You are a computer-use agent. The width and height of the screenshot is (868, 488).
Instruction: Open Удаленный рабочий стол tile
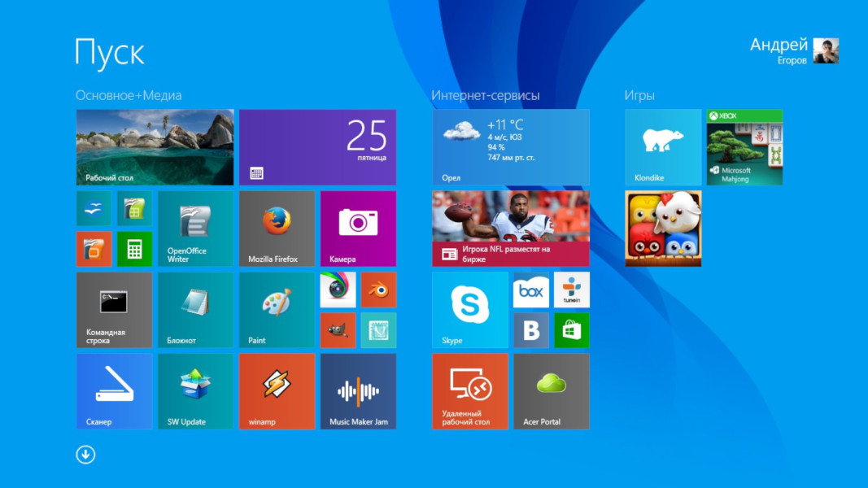coord(470,391)
